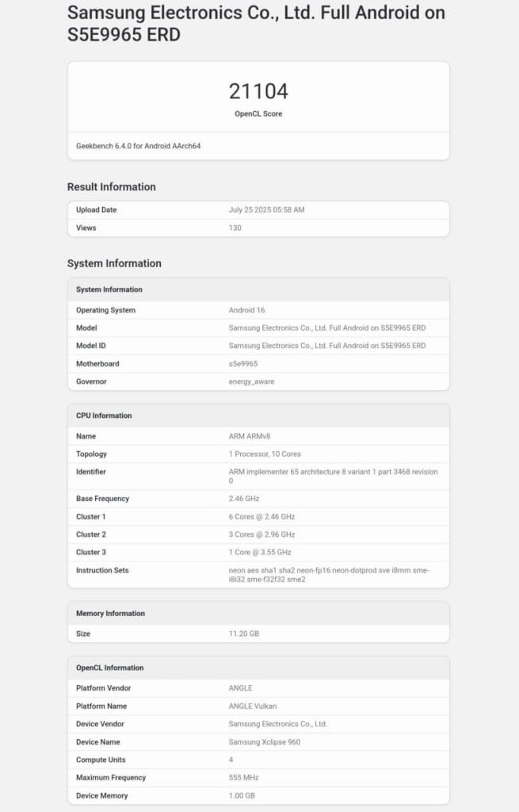The width and height of the screenshot is (519, 812).
Task: Click Geekbench 6.4.0 for Android AArch64 text
Action: pos(138,146)
